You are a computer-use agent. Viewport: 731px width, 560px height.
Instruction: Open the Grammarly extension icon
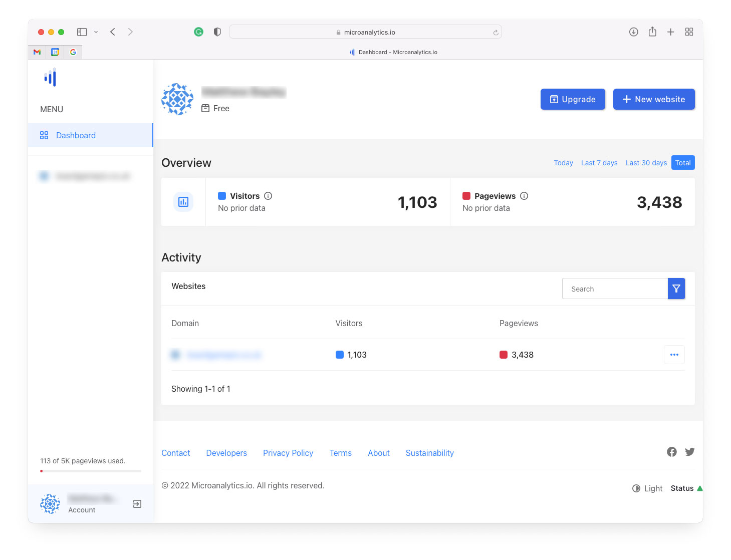[x=199, y=32]
